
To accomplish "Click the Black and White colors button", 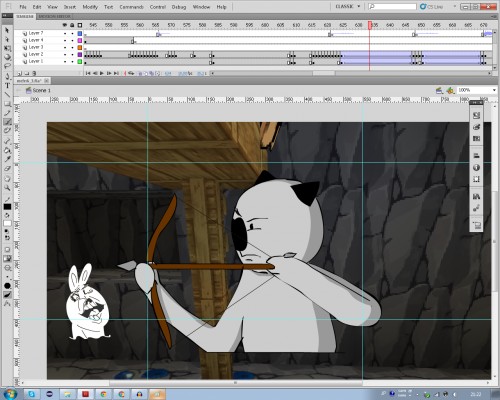I will pos(7,231).
